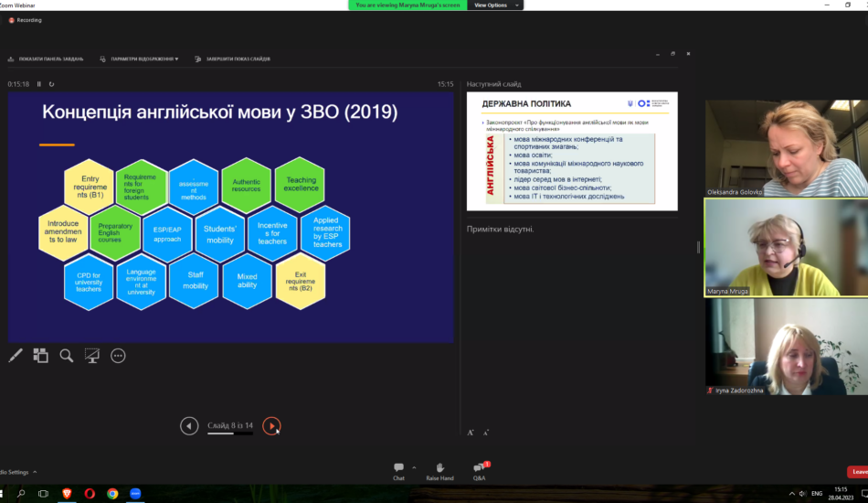Viewport: 868px width, 503px height.
Task: Reset the presentation timer
Action: tap(51, 84)
